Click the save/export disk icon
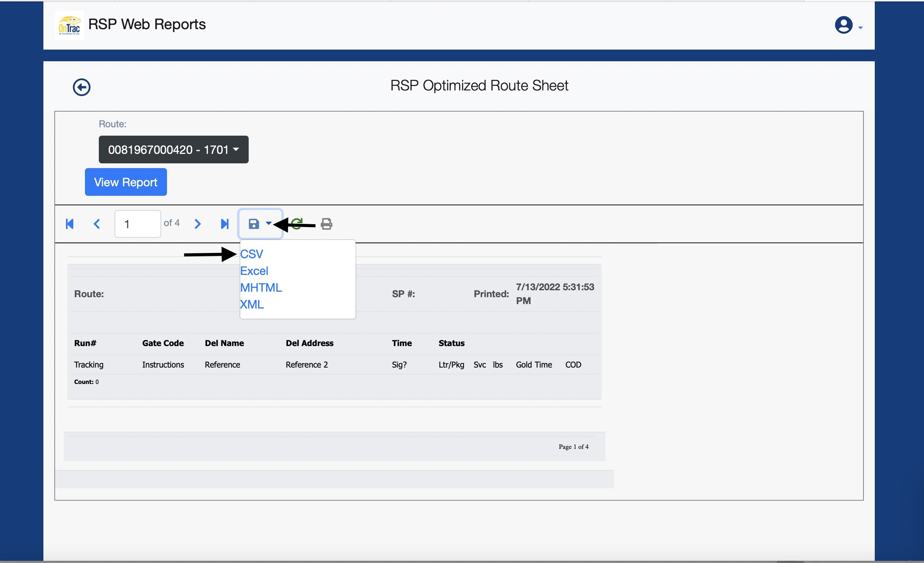The width and height of the screenshot is (924, 563). (254, 224)
